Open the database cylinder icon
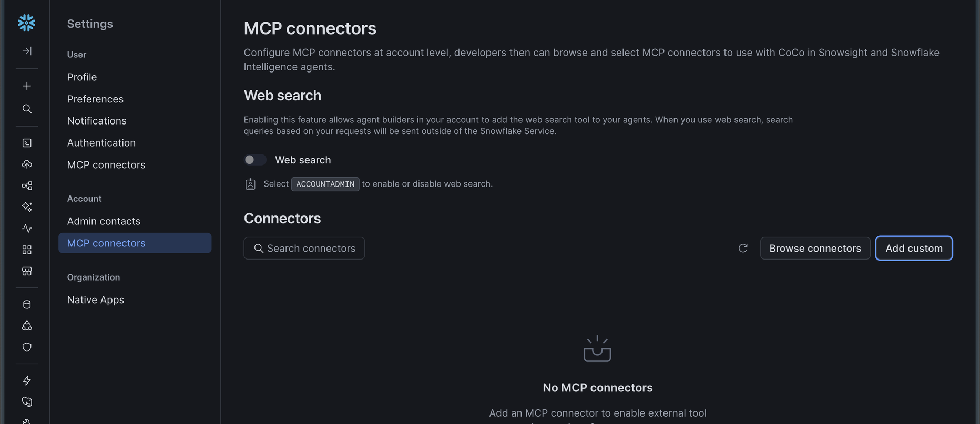This screenshot has width=980, height=424. pyautogui.click(x=27, y=304)
